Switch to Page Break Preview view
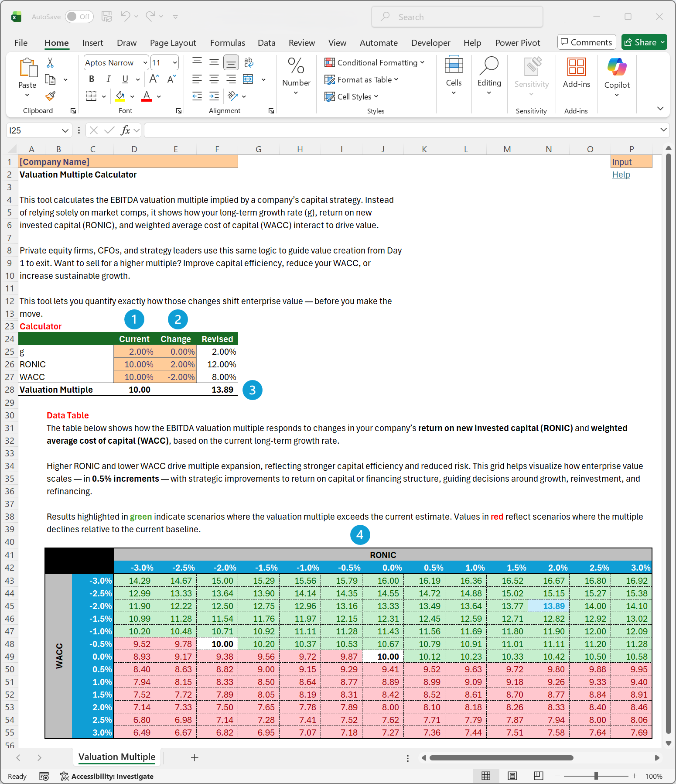 (539, 776)
